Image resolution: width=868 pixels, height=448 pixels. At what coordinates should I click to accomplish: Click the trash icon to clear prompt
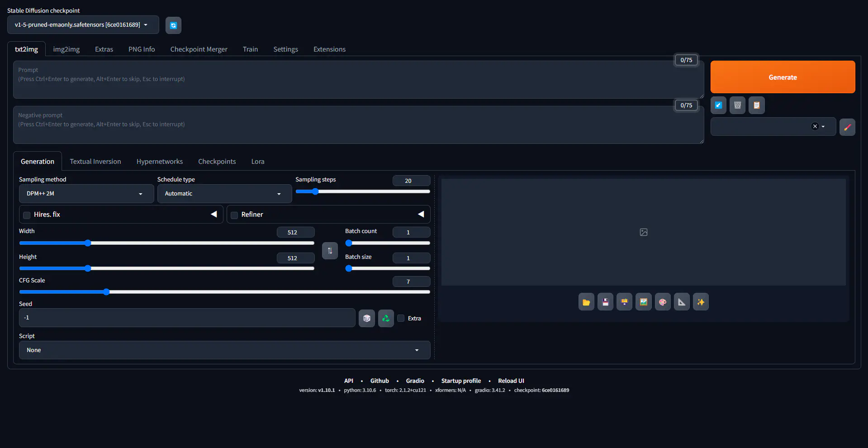pyautogui.click(x=737, y=105)
